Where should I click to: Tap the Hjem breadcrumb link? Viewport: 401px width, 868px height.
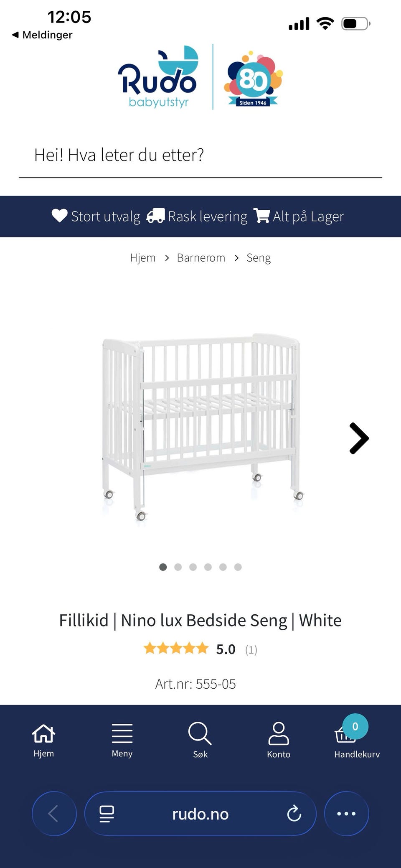click(x=143, y=258)
